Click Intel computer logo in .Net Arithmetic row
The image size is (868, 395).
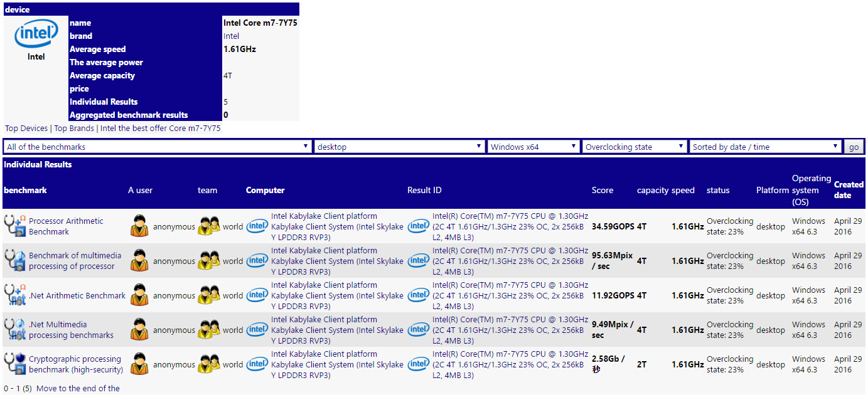pos(257,295)
